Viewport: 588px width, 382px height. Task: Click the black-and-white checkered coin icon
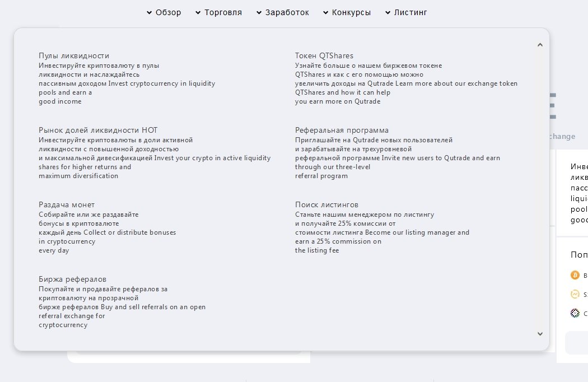(575, 313)
